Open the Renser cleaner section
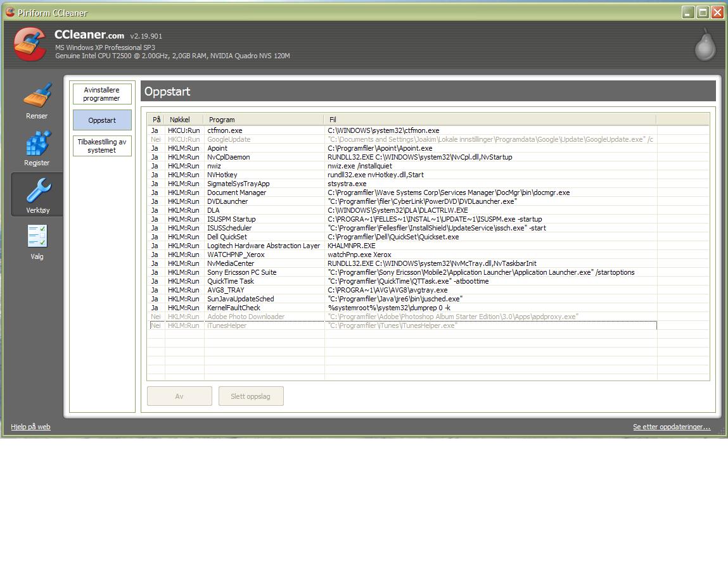The height and width of the screenshot is (585, 728). [x=37, y=101]
